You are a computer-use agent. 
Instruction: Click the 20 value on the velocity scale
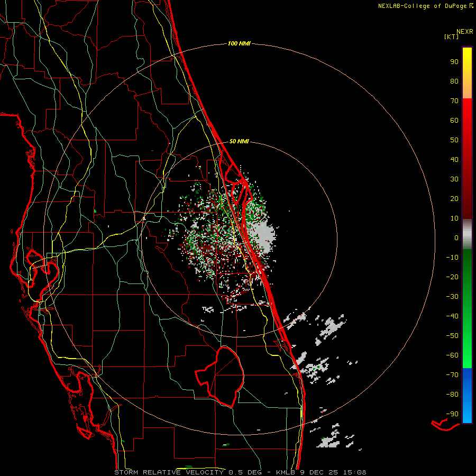point(454,198)
